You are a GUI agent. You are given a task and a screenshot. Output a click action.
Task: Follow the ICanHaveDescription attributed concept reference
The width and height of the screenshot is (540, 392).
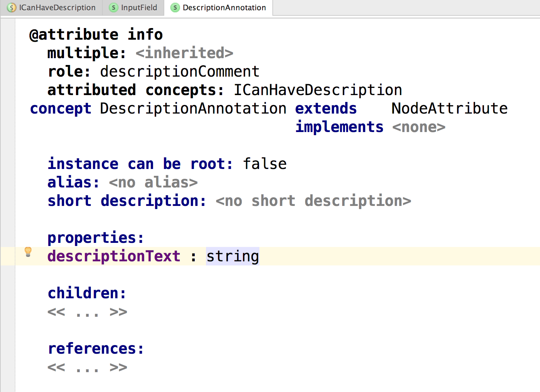point(318,90)
